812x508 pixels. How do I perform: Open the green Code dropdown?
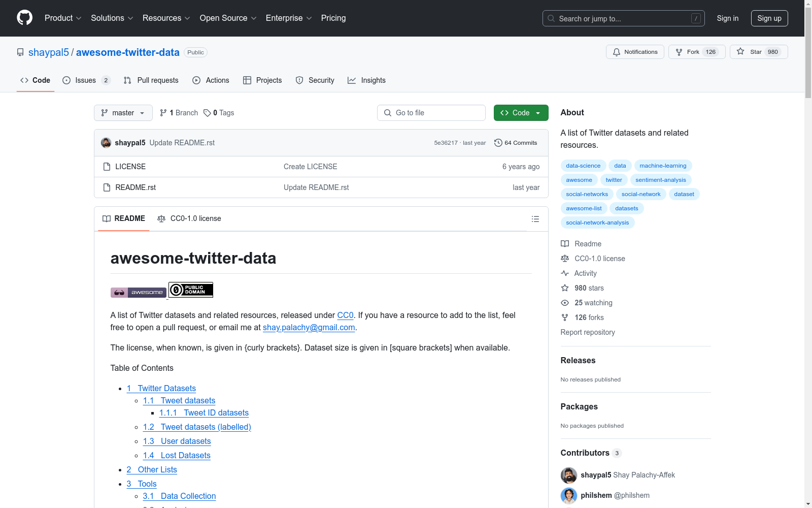[x=521, y=113]
